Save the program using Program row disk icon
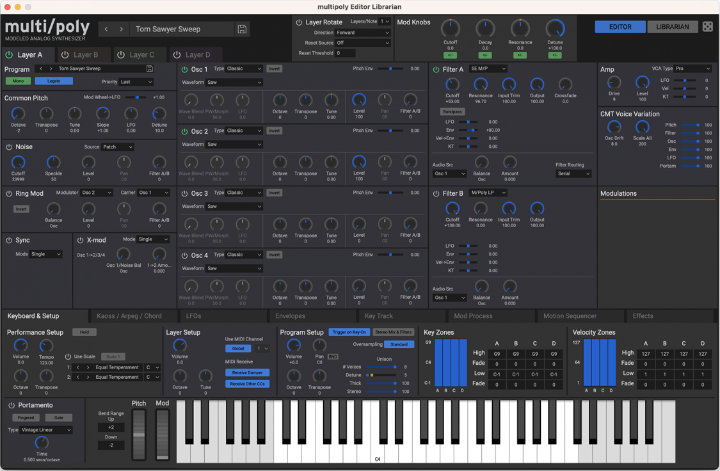This screenshot has height=471, width=720. point(149,68)
